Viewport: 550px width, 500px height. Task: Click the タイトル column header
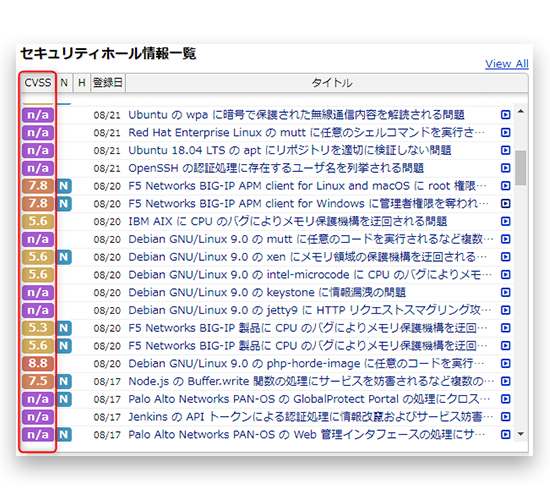click(332, 83)
